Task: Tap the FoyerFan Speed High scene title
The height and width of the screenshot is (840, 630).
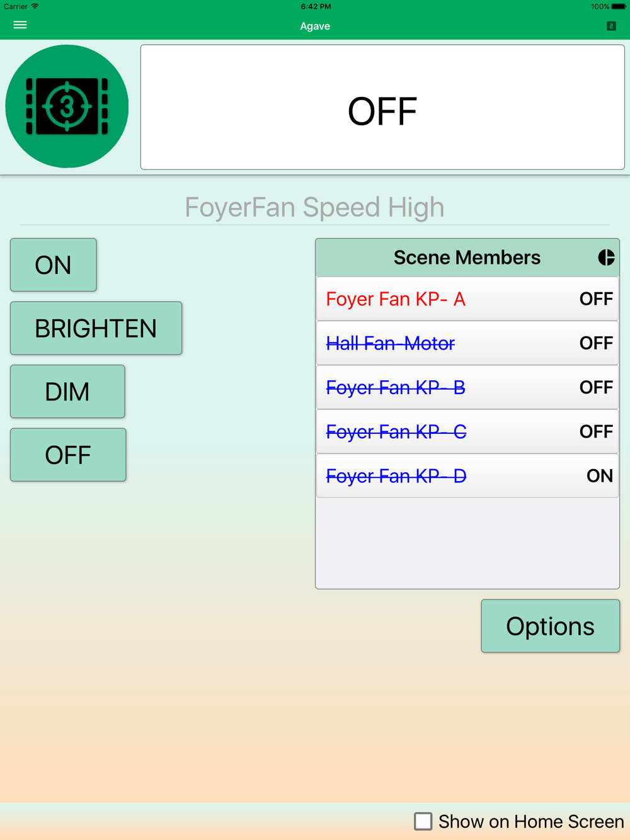Action: tap(314, 207)
